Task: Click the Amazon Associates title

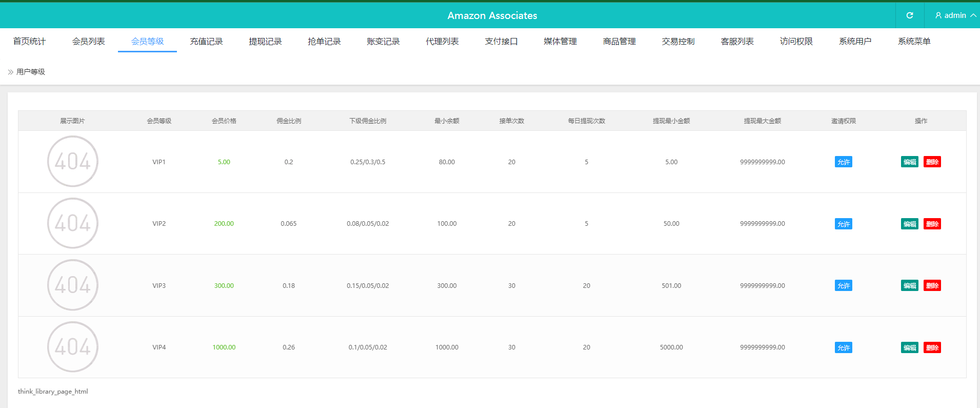Action: click(492, 15)
